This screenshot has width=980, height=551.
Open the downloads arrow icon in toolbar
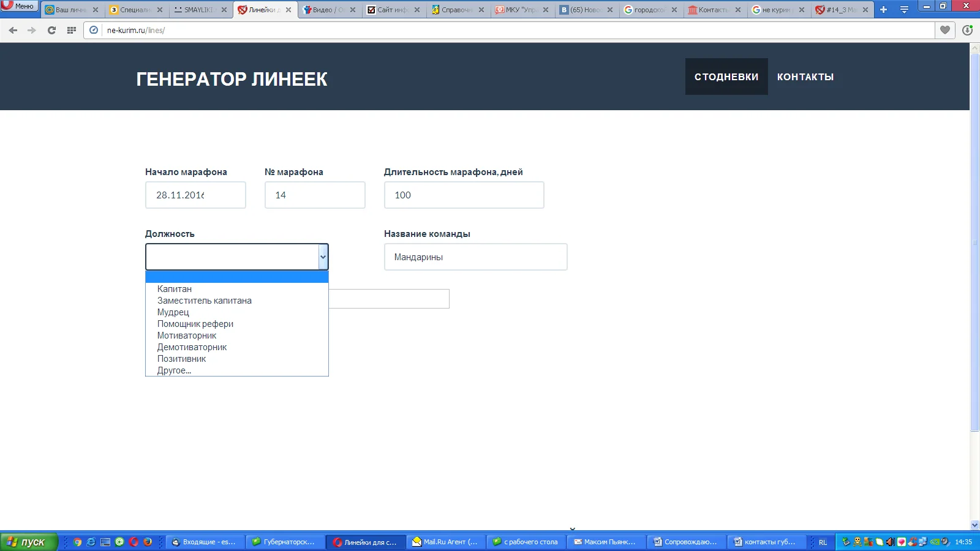pos(968,30)
